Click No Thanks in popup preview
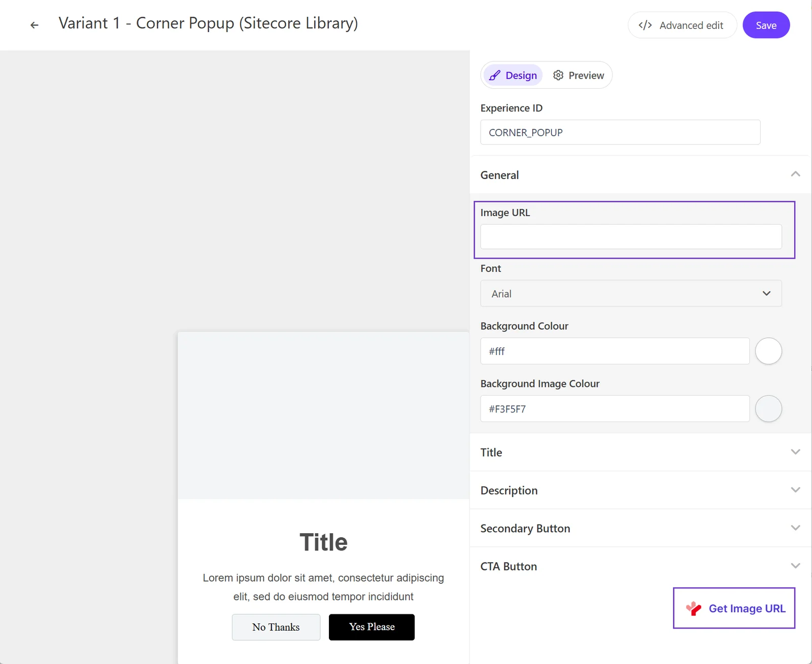This screenshot has width=812, height=664. pos(276,627)
